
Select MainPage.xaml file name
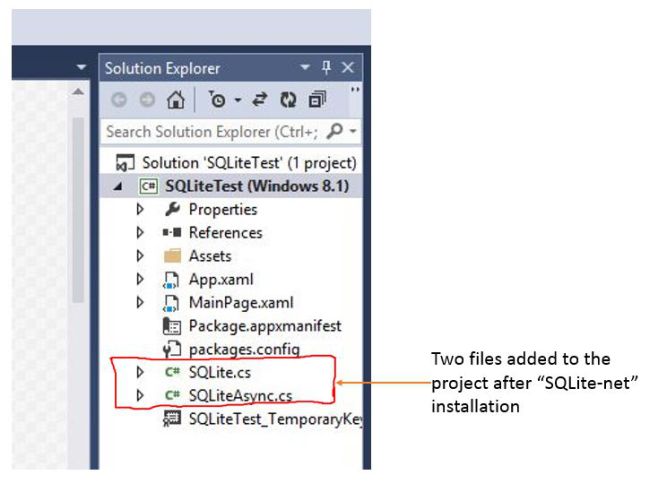pos(241,303)
